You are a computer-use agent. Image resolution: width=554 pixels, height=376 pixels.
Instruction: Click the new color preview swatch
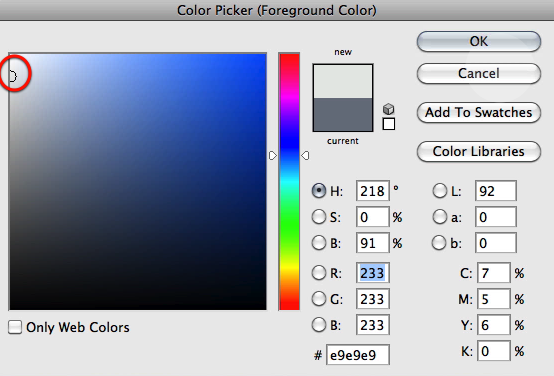343,81
